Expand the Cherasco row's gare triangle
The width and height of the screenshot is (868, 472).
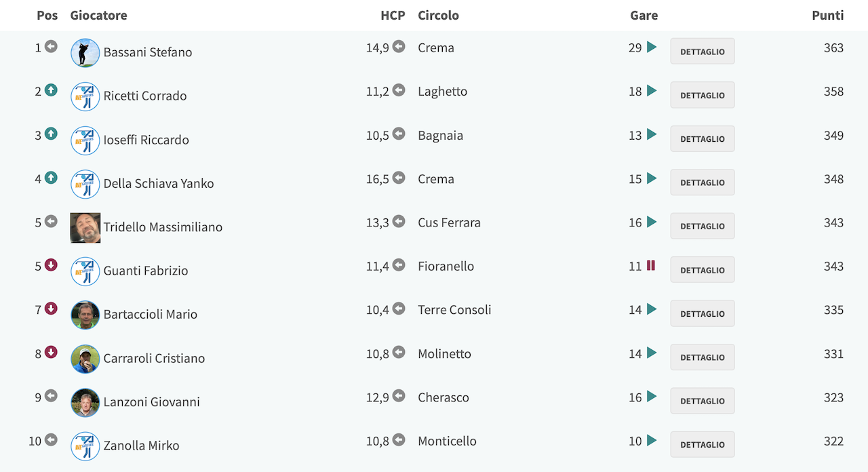(x=652, y=397)
